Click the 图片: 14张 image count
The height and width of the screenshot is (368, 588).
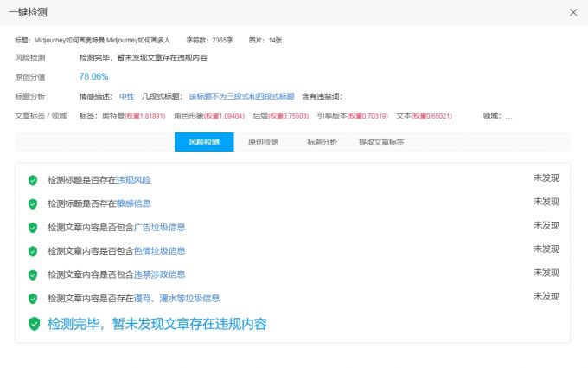(265, 40)
